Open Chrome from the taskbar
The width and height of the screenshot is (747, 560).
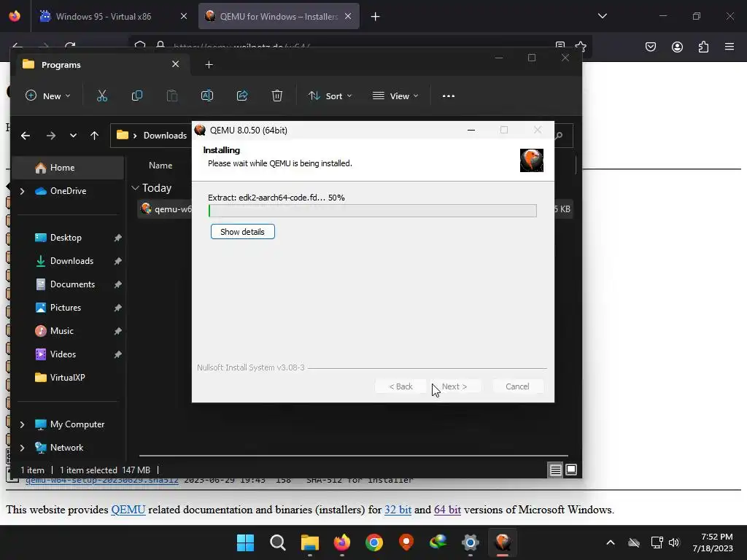point(374,542)
